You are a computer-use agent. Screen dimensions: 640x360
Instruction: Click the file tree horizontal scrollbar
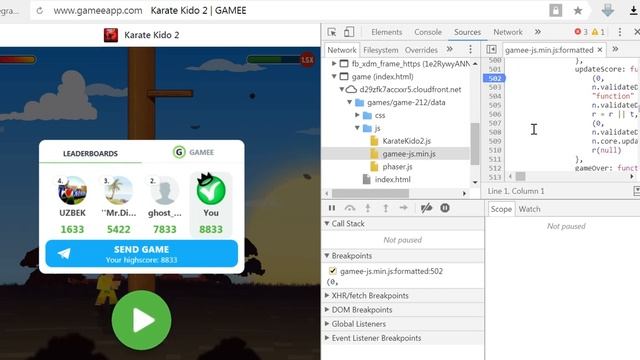(x=370, y=193)
